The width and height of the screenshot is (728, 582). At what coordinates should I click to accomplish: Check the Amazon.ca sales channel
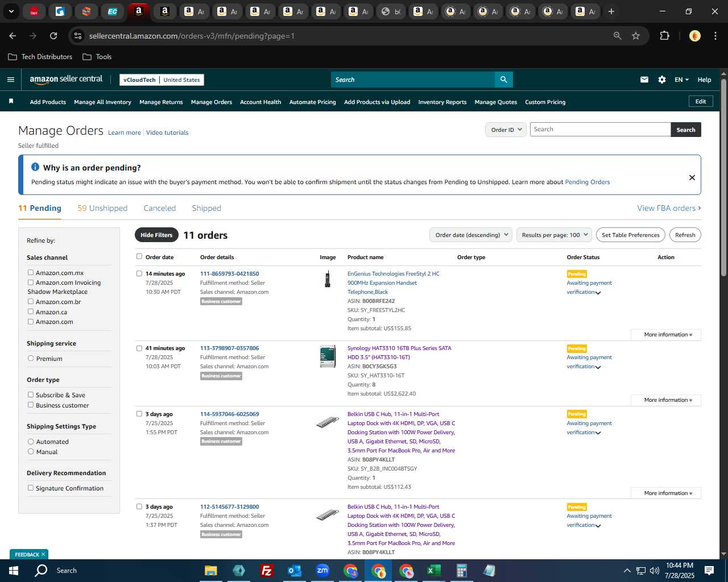tap(31, 312)
